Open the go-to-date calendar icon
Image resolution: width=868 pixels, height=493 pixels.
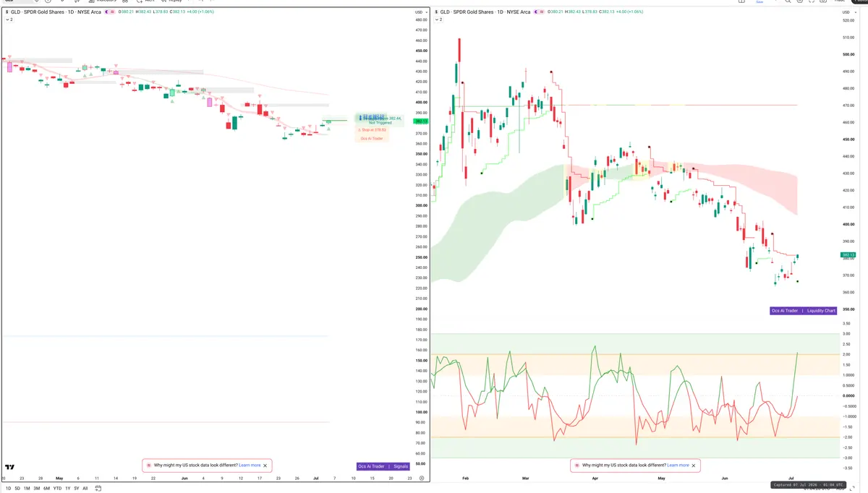(98, 489)
